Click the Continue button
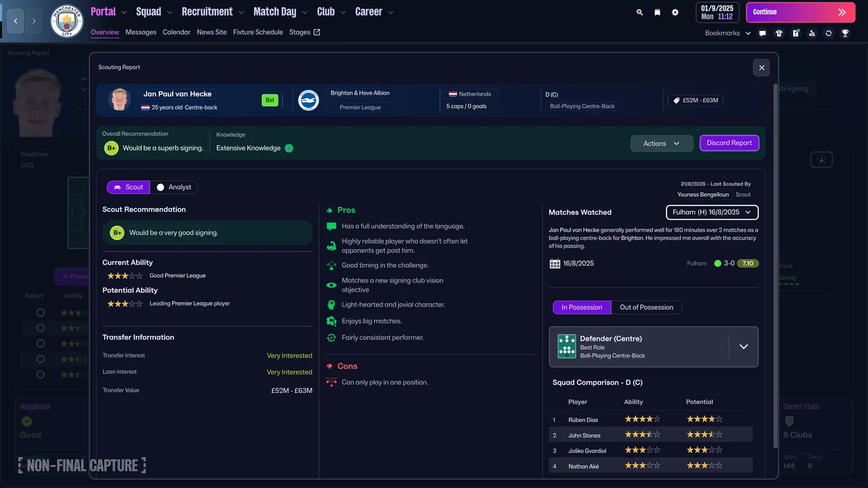This screenshot has height=488, width=868. (x=800, y=12)
